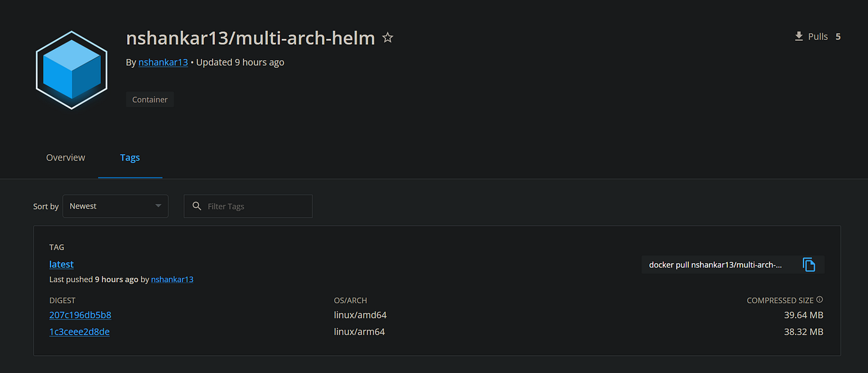
Task: Open the Sort by dropdown
Action: [x=115, y=206]
